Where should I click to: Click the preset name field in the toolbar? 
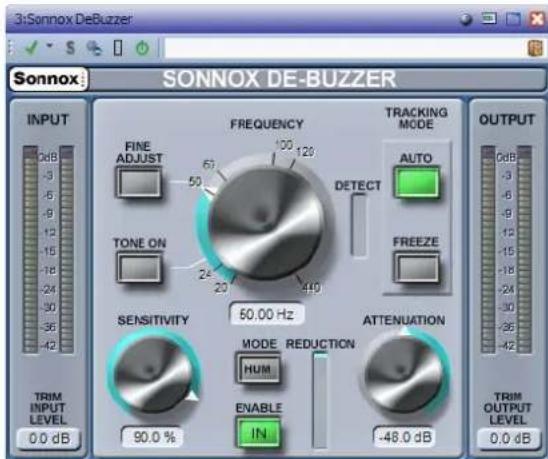(344, 48)
